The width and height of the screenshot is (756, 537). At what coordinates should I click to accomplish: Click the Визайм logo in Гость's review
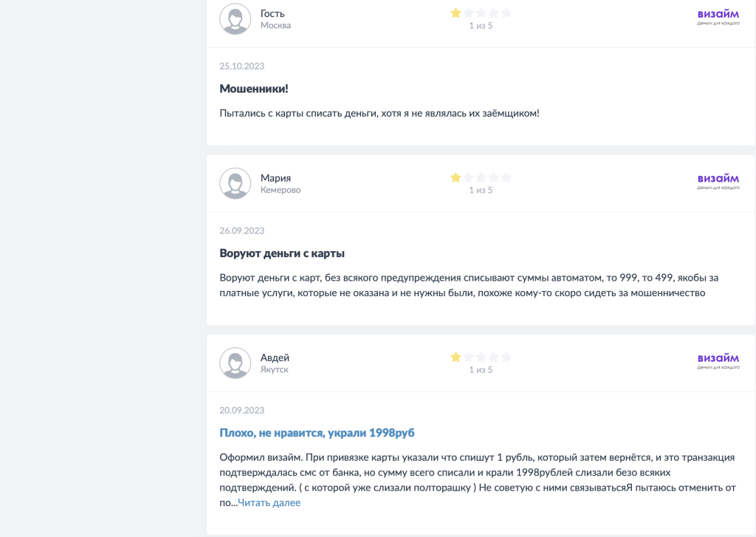tap(718, 17)
